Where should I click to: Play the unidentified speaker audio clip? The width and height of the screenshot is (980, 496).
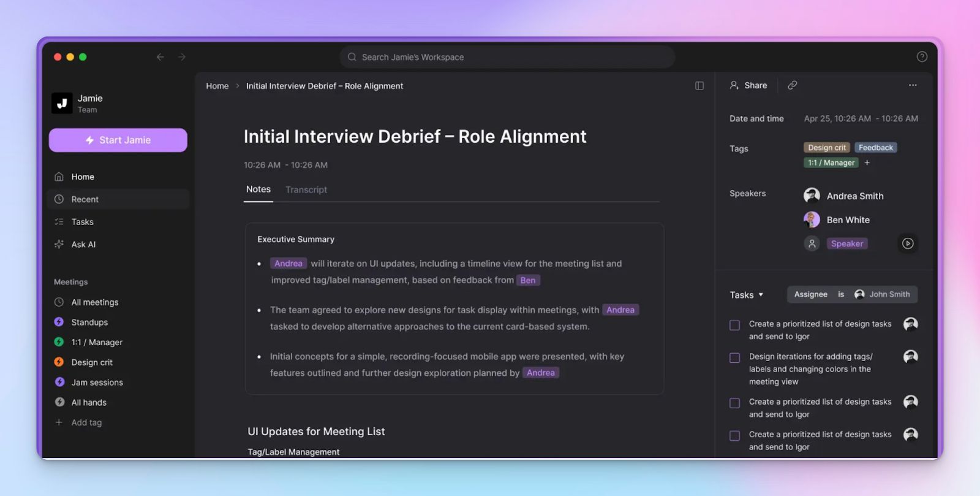[x=908, y=243]
